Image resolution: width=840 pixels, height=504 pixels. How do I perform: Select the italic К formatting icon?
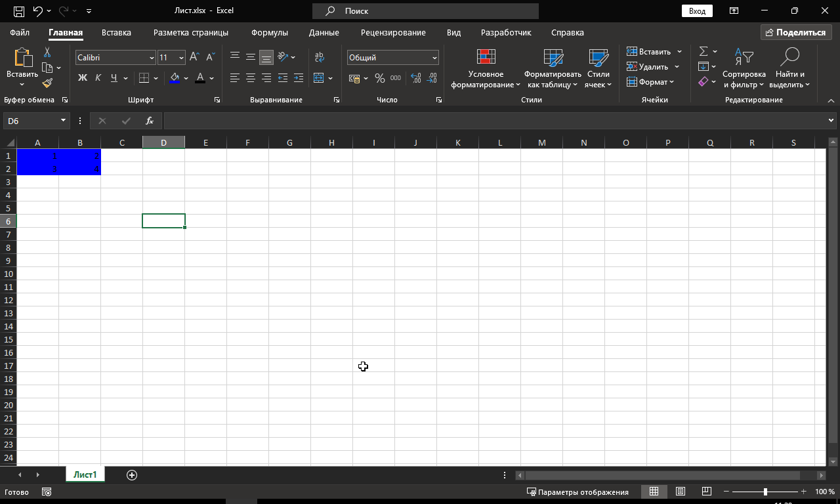(97, 77)
